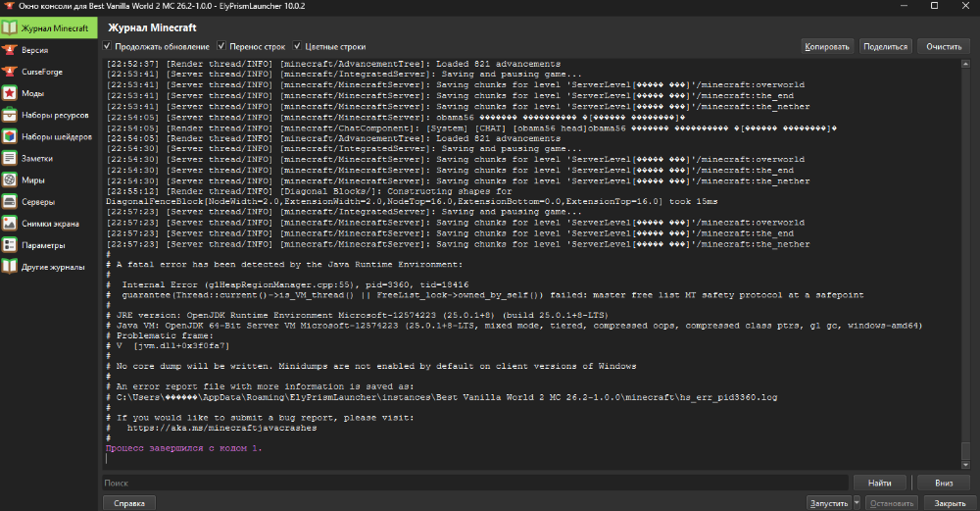Toggle Продолжать обновление checkbox
Image resolution: width=980 pixels, height=511 pixels.
click(x=107, y=46)
